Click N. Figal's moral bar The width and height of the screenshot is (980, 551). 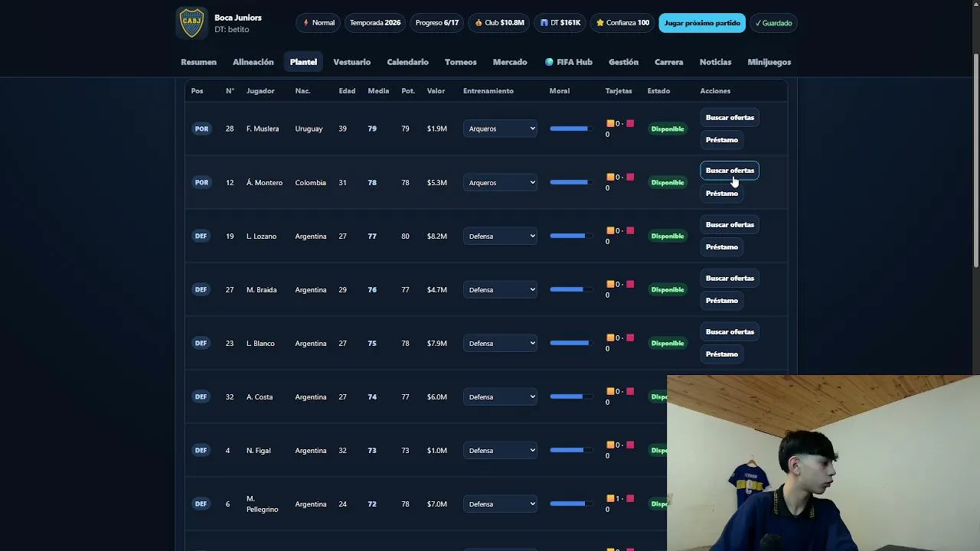coord(570,450)
